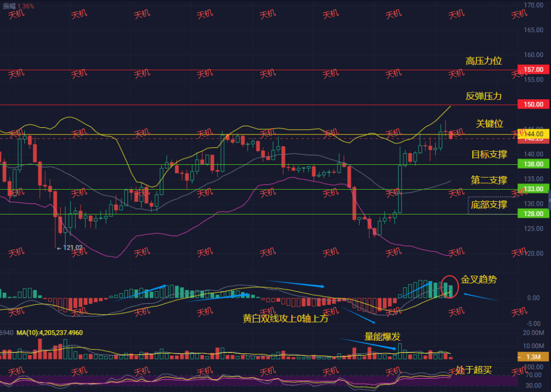Click the 30.00 oscillator axis value
Viewport: 551px width, 392px height.
click(x=533, y=386)
